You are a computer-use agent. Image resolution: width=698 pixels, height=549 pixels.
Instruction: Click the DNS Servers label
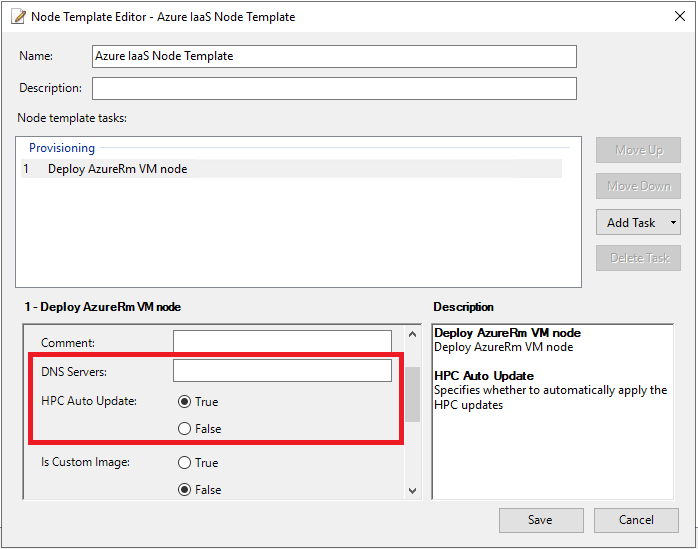tap(74, 372)
